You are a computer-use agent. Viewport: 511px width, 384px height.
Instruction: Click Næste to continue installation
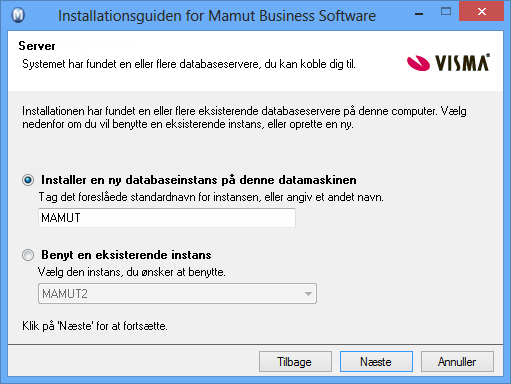pyautogui.click(x=376, y=362)
